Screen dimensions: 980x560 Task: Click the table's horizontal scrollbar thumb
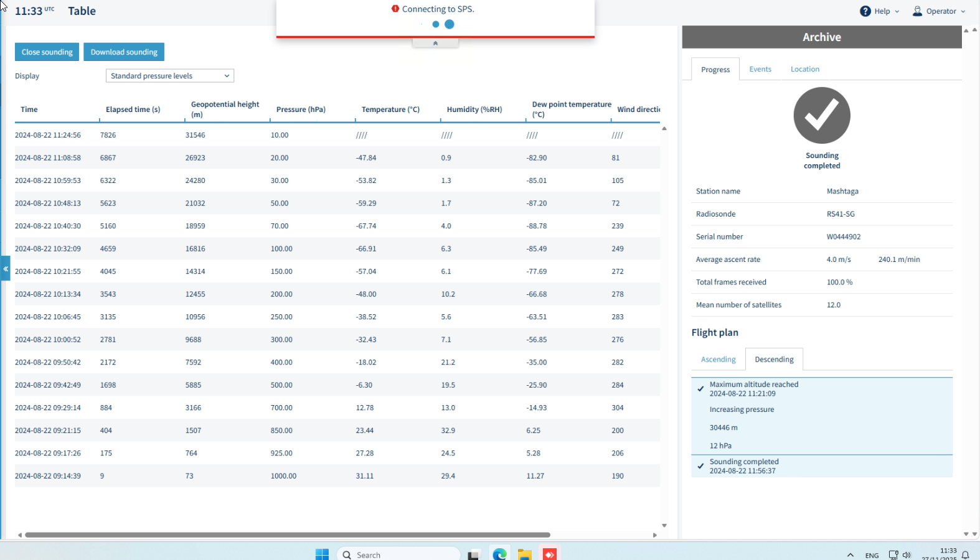click(x=288, y=535)
